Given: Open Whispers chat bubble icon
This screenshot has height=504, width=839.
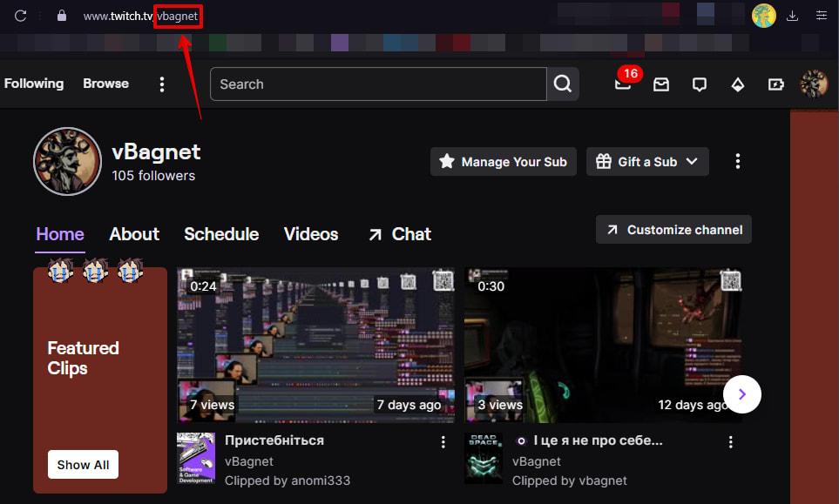Looking at the screenshot, I should point(700,84).
